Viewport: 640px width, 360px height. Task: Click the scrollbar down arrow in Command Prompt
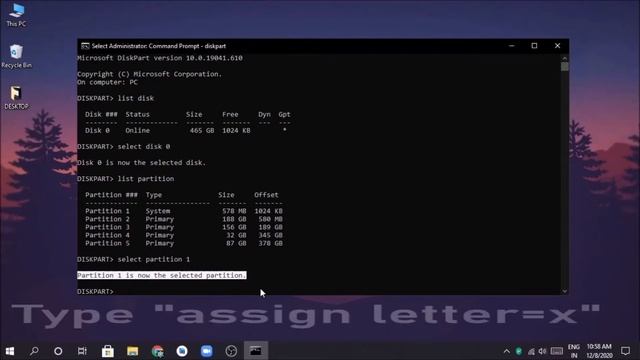pos(564,291)
